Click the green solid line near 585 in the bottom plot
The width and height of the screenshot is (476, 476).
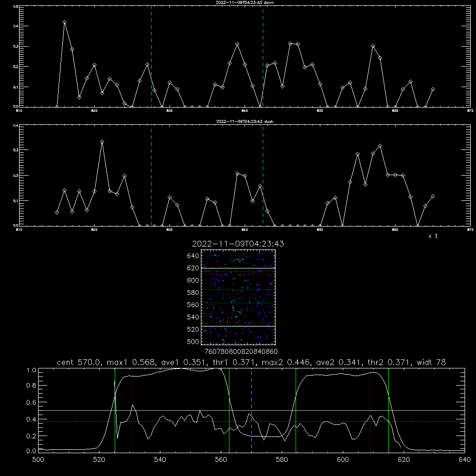pos(296,410)
